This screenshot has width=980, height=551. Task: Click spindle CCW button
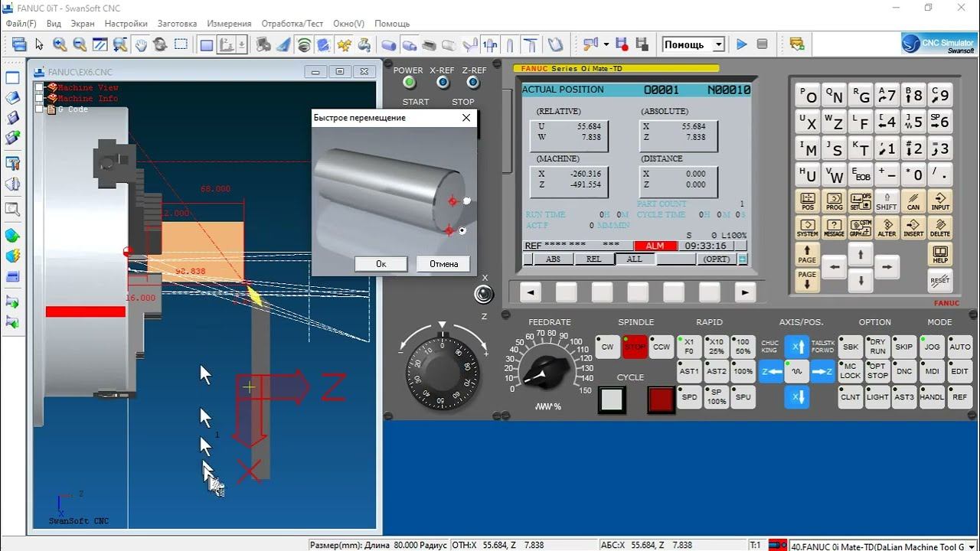tap(661, 347)
